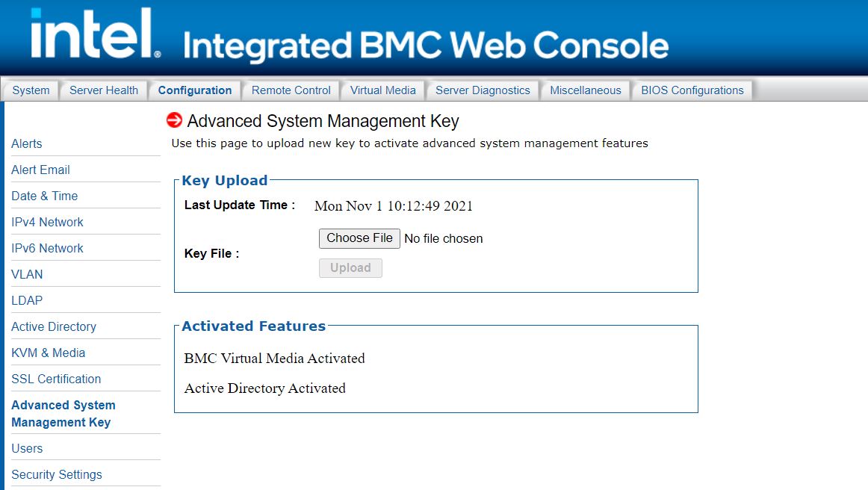Screen dimensions: 868x490
Task: Open Alerts in the sidebar
Action: click(x=27, y=143)
